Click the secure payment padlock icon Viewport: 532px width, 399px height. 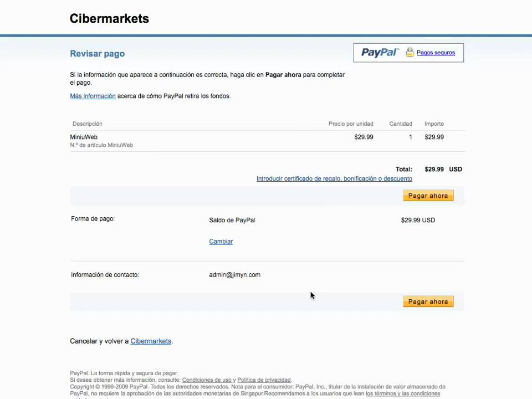click(x=410, y=53)
